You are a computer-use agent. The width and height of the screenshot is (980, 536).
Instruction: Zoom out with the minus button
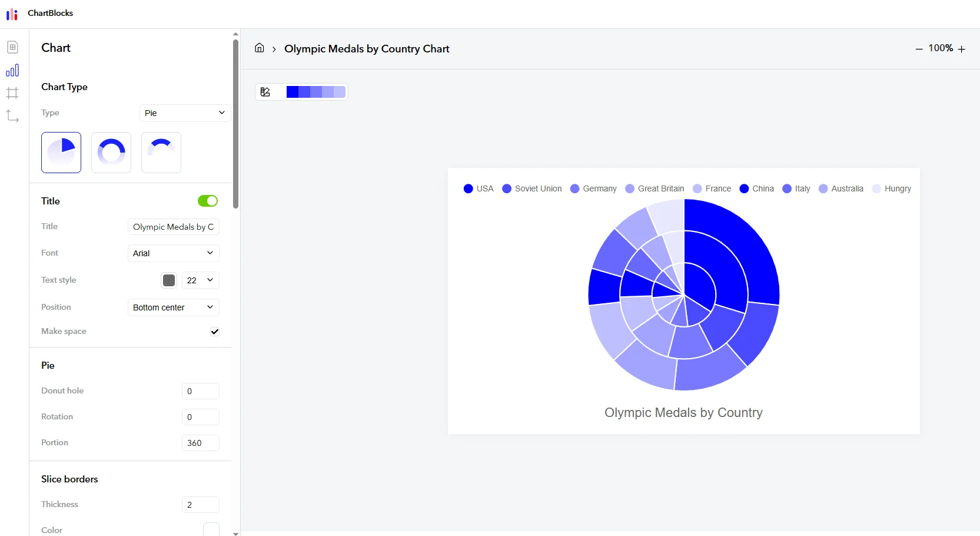(919, 49)
